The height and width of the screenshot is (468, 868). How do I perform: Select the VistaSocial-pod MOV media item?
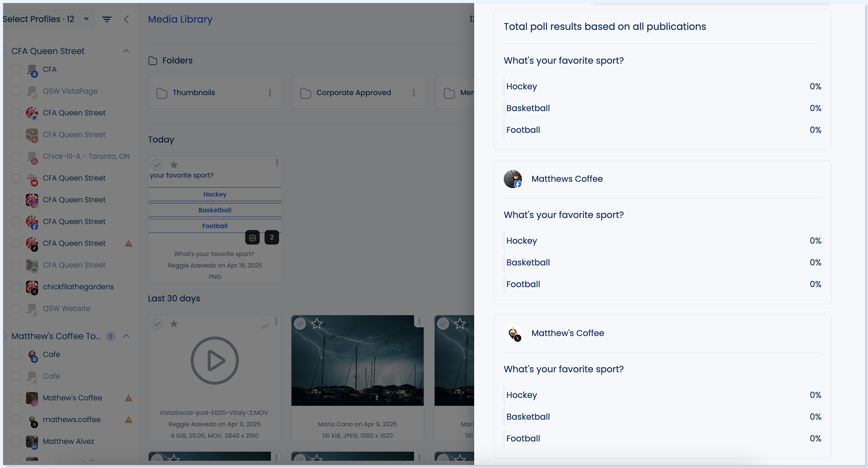click(x=157, y=324)
